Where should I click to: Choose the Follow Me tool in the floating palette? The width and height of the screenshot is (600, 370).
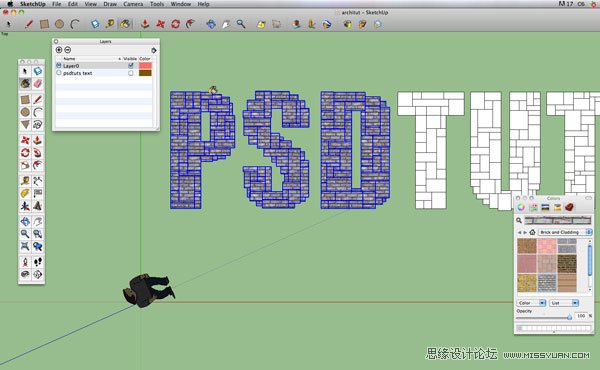point(38,153)
